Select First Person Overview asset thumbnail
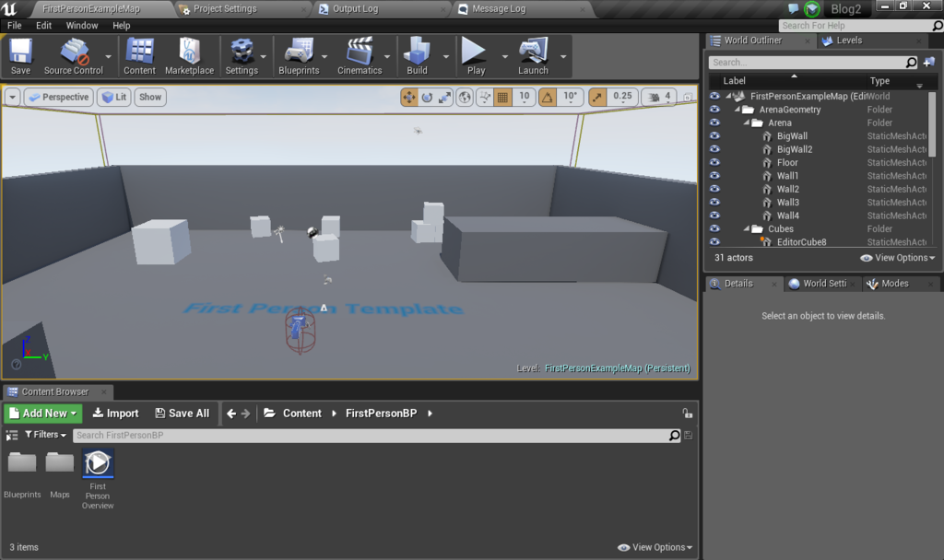Screen dimensions: 944x560 pyautogui.click(x=98, y=463)
